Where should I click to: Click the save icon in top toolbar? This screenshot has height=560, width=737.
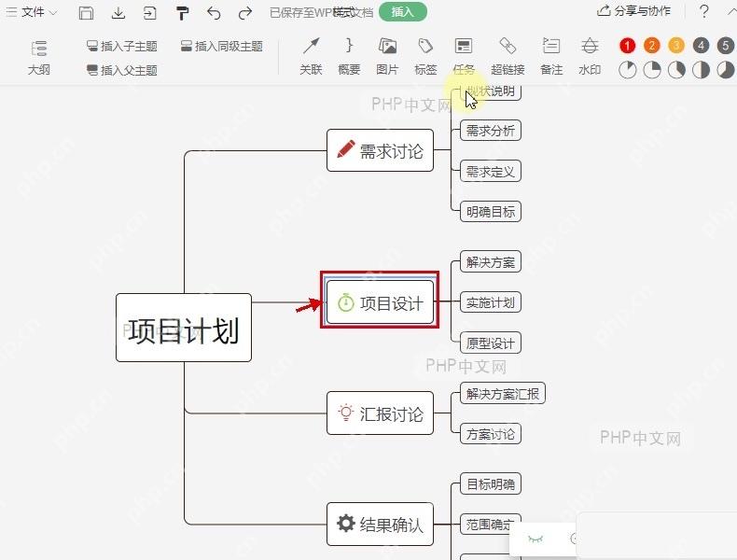coord(86,13)
